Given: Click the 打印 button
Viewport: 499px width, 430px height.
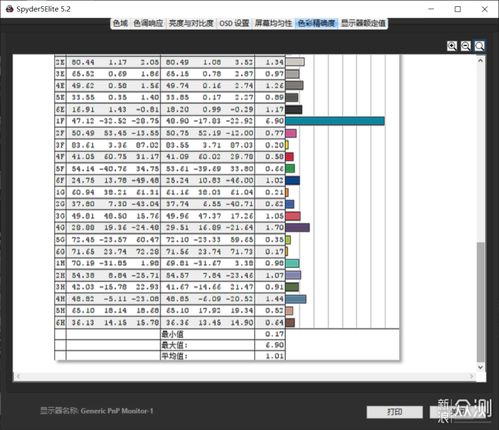Looking at the screenshot, I should click(x=395, y=412).
